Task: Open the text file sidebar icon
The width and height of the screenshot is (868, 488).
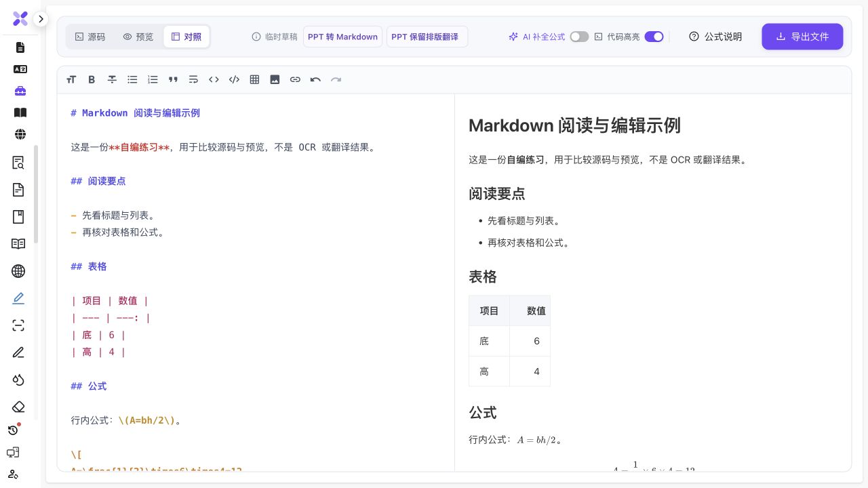Action: pos(18,190)
